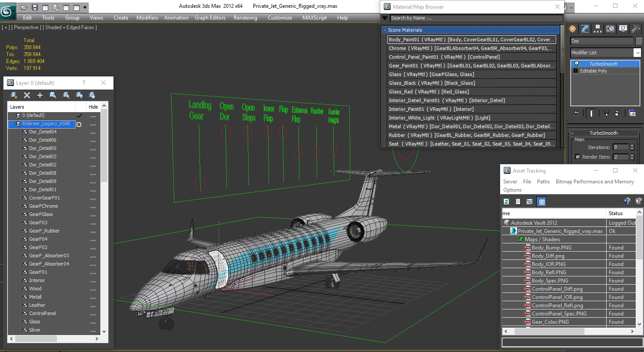Open the Modifiers menu
Viewport: 644px width, 352px height.
(147, 18)
